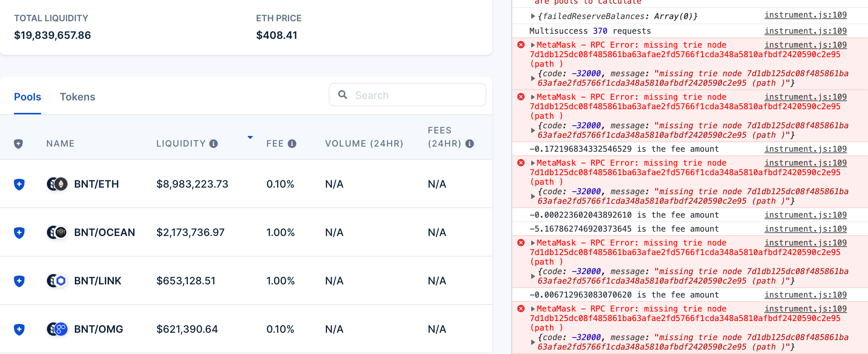The height and width of the screenshot is (354, 868).
Task: Click the add icon in the table header column
Action: pyautogui.click(x=18, y=144)
